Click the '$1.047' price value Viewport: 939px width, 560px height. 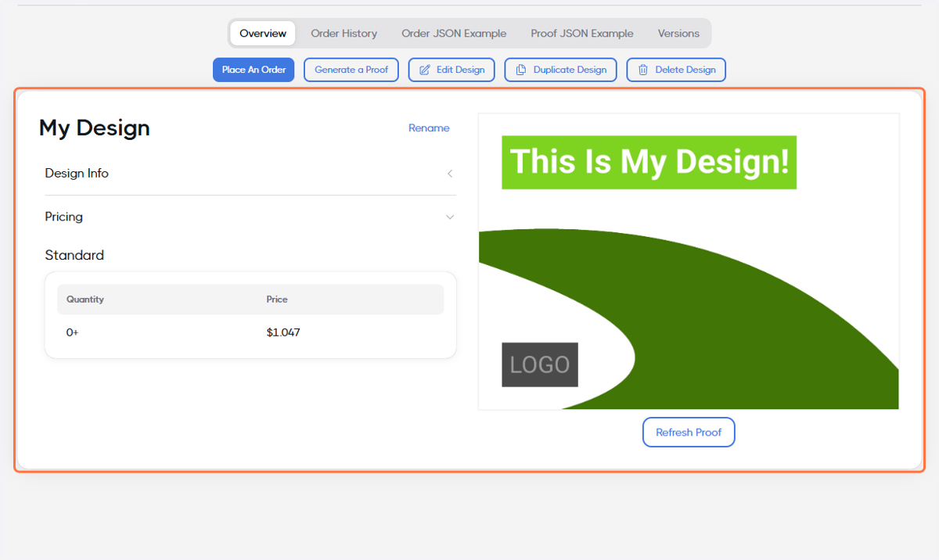[283, 332]
